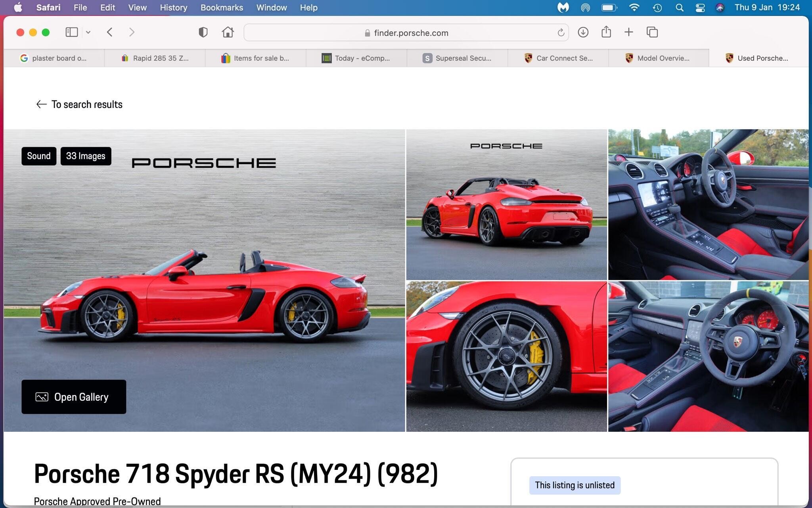Check the battery status in menu bar
812x508 pixels.
[609, 8]
